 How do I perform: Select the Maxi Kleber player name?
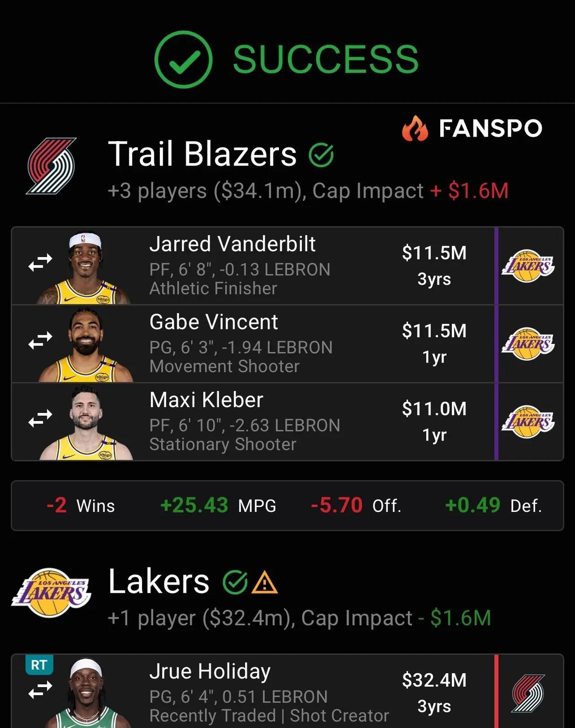click(206, 400)
